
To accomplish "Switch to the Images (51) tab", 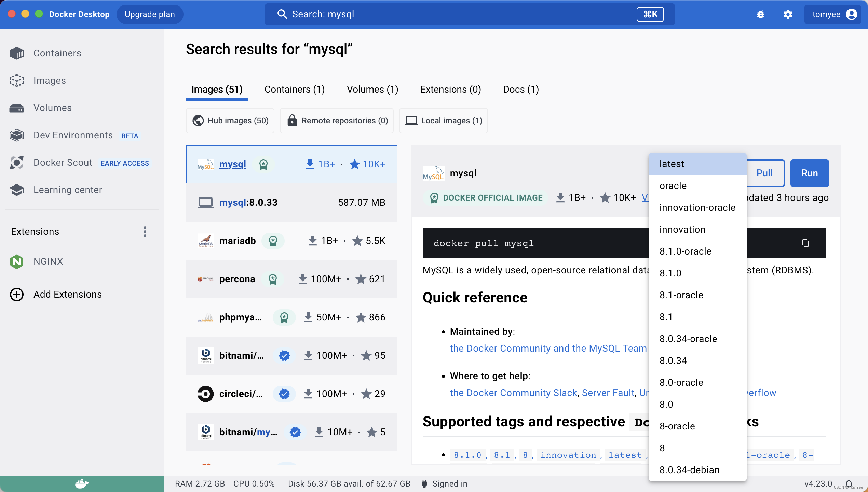I will pyautogui.click(x=217, y=90).
